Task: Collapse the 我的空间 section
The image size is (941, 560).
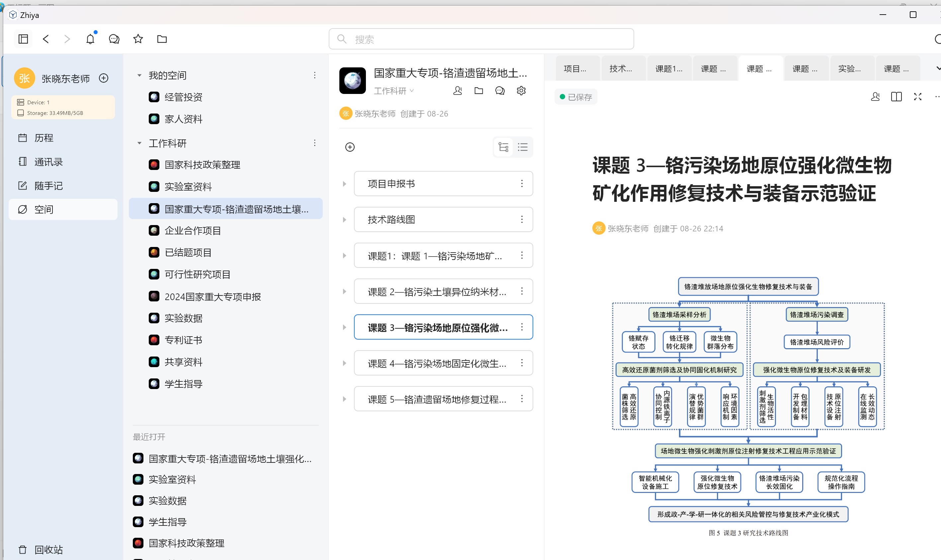Action: point(139,75)
